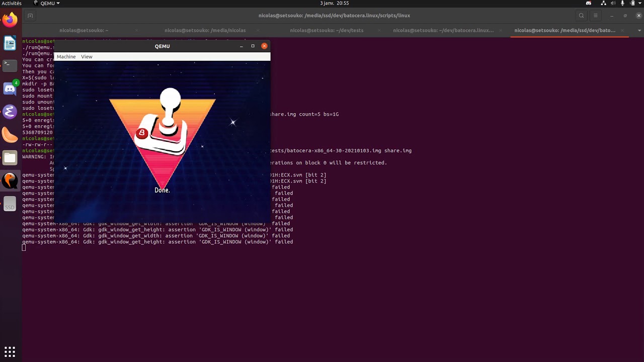Screen dimensions: 644x362
Task: Open the clock showing 3 janv. 20:55
Action: 334,3
